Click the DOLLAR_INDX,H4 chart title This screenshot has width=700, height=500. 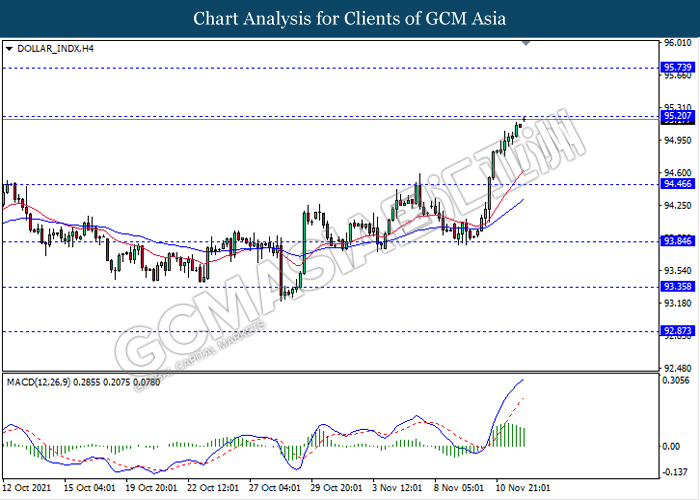click(x=55, y=49)
